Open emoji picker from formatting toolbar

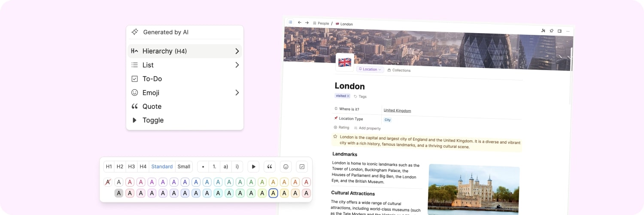coord(286,167)
